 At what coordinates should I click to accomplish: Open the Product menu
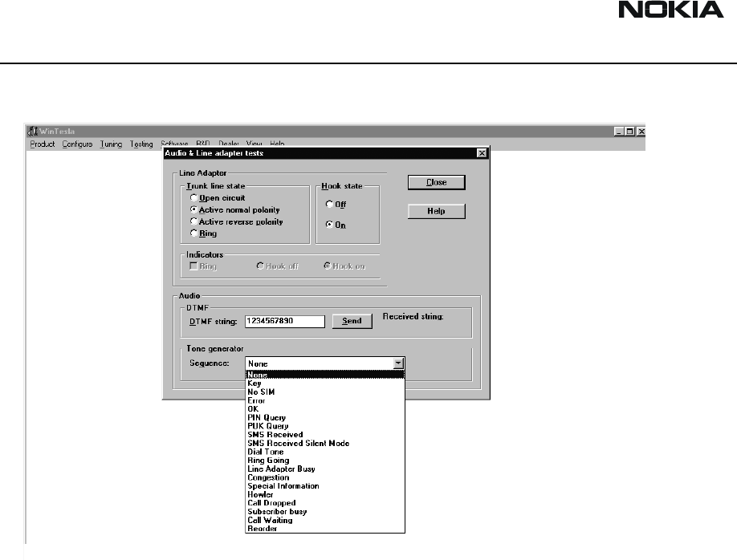tap(43, 144)
